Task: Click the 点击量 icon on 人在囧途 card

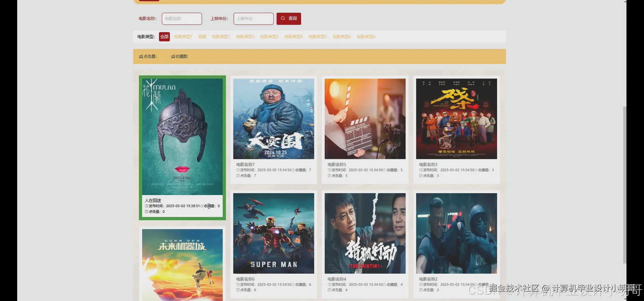Action: coord(147,212)
